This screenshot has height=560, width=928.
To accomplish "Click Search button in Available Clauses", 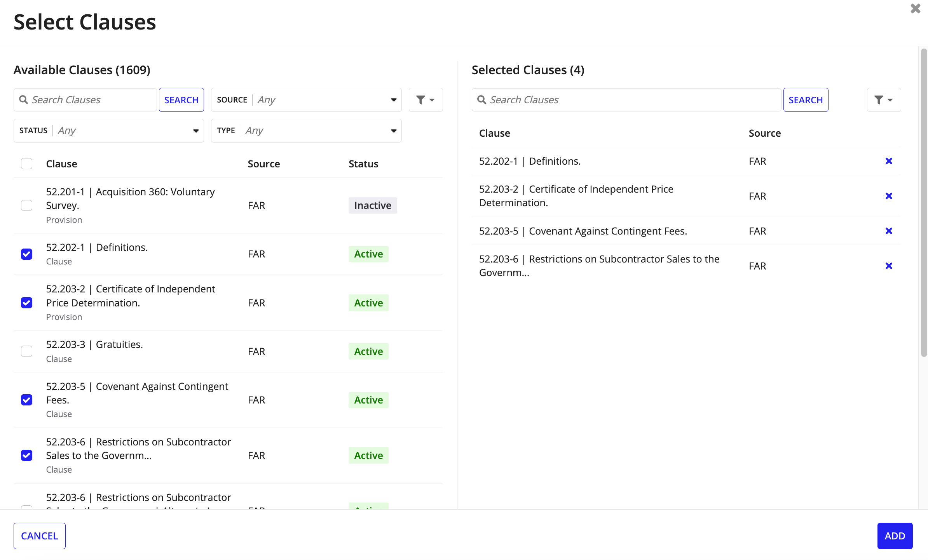I will [x=181, y=100].
